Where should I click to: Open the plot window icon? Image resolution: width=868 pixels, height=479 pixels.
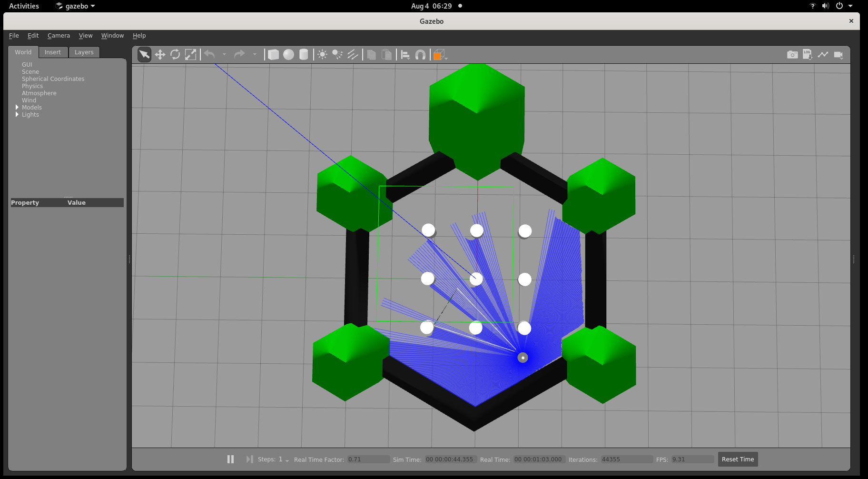click(823, 55)
